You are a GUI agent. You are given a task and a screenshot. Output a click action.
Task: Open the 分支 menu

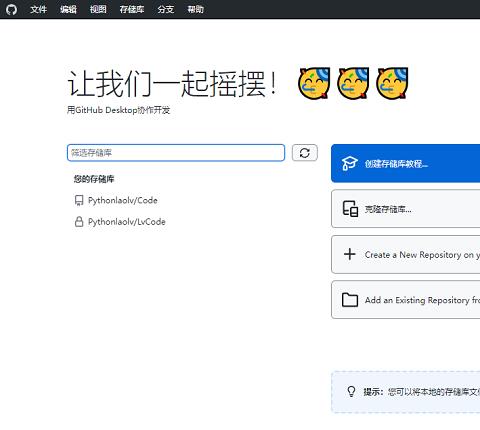(166, 9)
